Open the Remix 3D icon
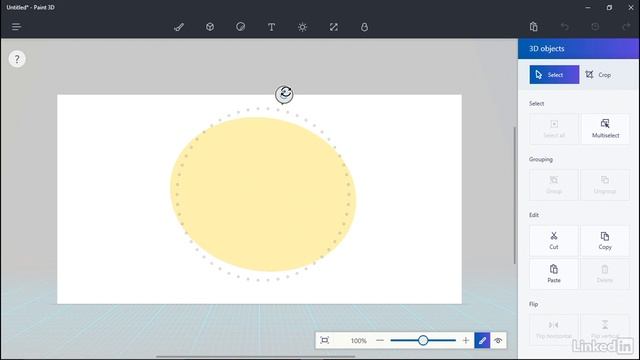Viewport: 640px width, 360px height. pos(364,27)
